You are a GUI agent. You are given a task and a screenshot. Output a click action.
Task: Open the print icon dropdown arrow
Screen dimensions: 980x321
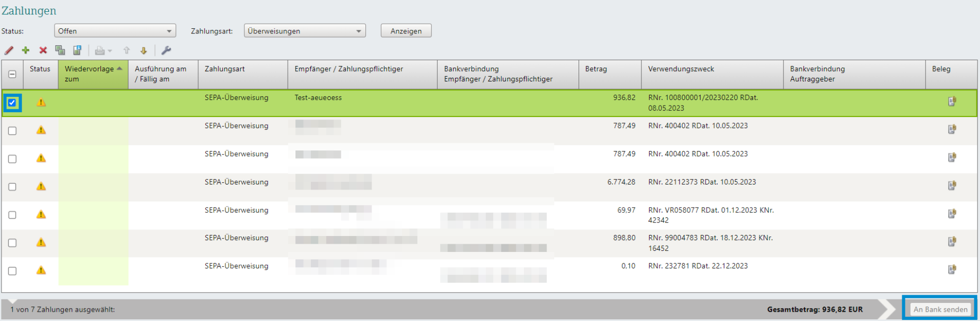point(110,51)
